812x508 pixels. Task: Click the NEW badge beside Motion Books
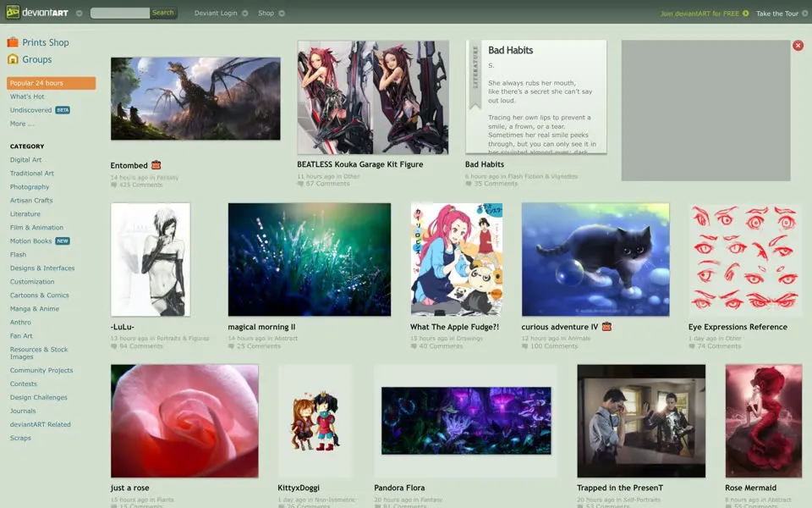click(63, 241)
